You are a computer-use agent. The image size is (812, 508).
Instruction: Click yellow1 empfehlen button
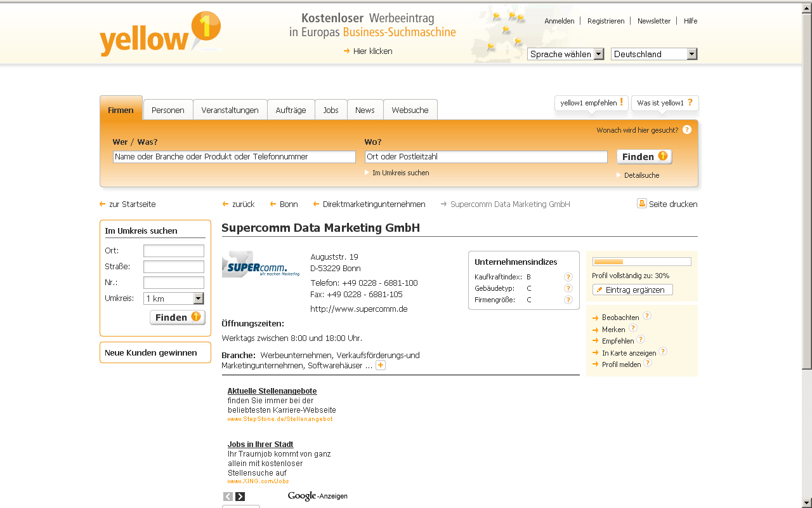591,103
